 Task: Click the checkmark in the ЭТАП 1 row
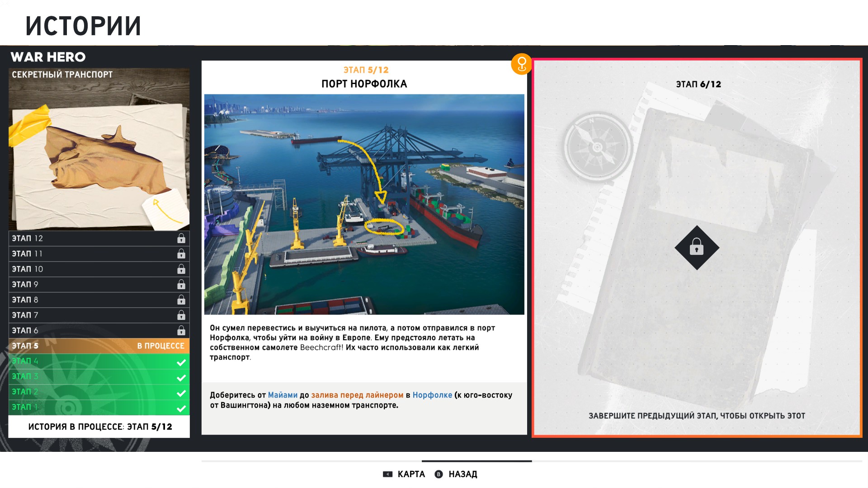[181, 408]
